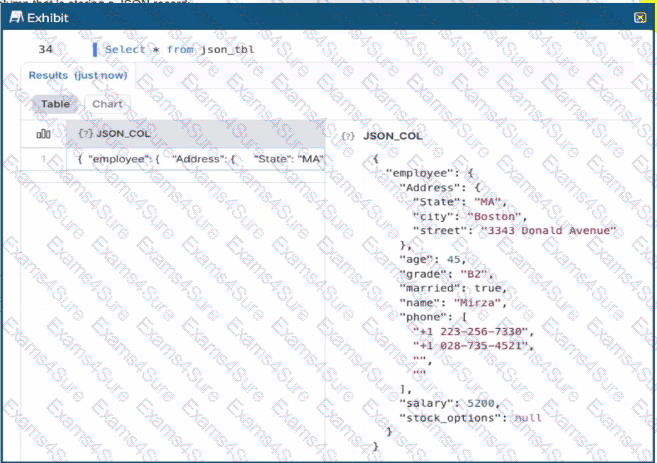Click the column statistics bar-chart icon
The image size is (657, 463).
[x=43, y=133]
